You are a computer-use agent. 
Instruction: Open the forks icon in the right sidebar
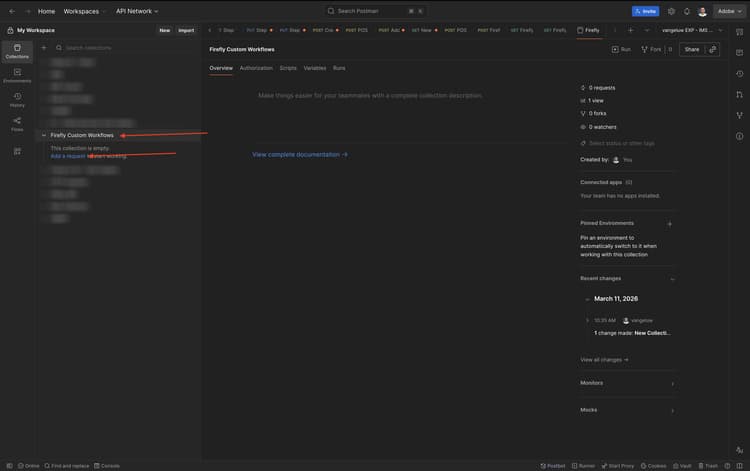[x=739, y=115]
